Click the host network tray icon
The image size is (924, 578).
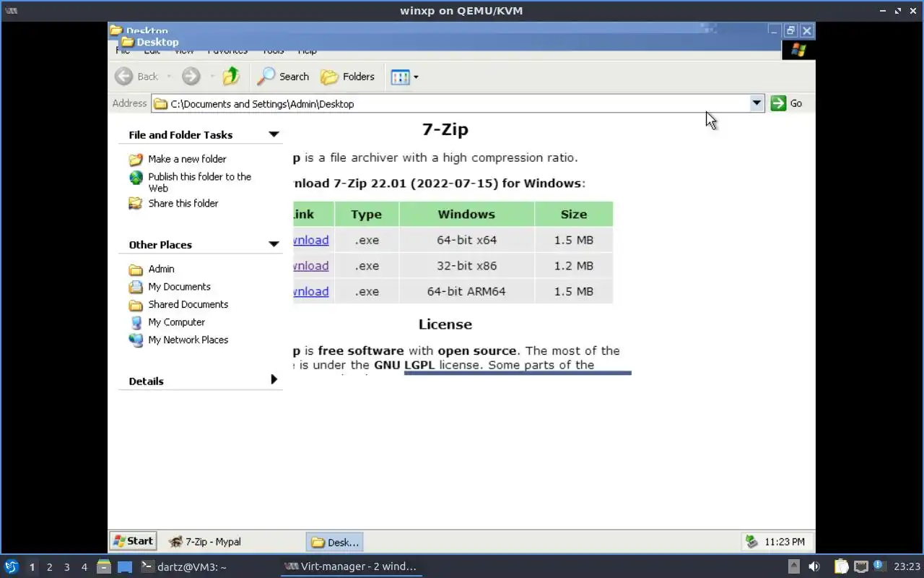(x=860, y=566)
